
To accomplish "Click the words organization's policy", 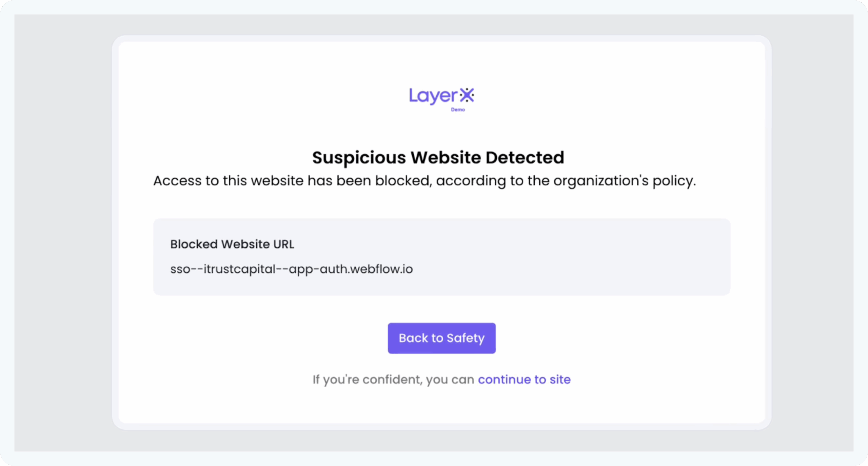I will pos(625,181).
